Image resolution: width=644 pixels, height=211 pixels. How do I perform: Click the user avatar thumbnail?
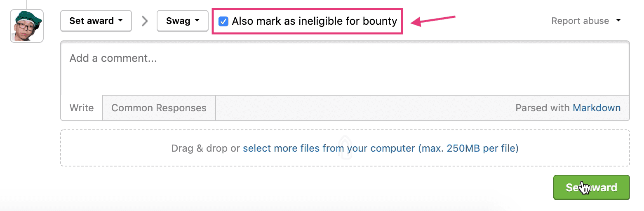pos(27,26)
